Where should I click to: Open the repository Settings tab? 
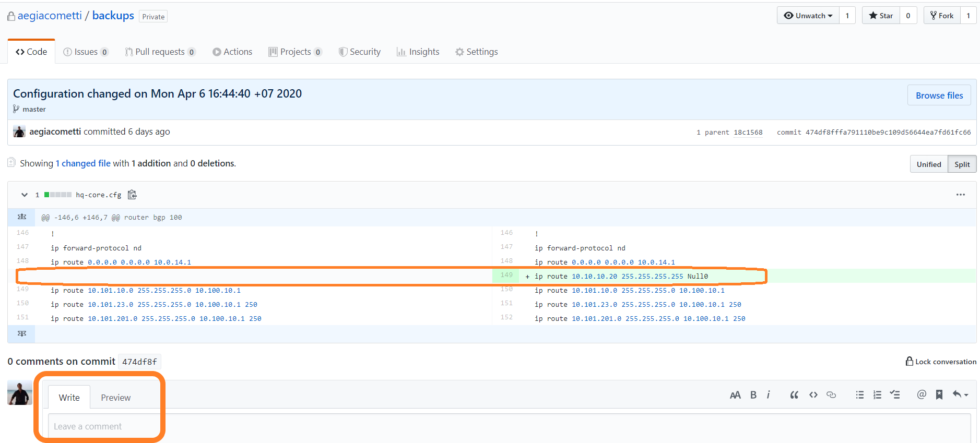(476, 52)
